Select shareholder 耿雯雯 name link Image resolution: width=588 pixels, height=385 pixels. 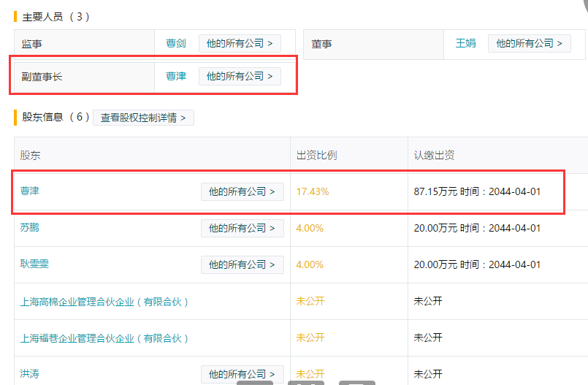35,264
